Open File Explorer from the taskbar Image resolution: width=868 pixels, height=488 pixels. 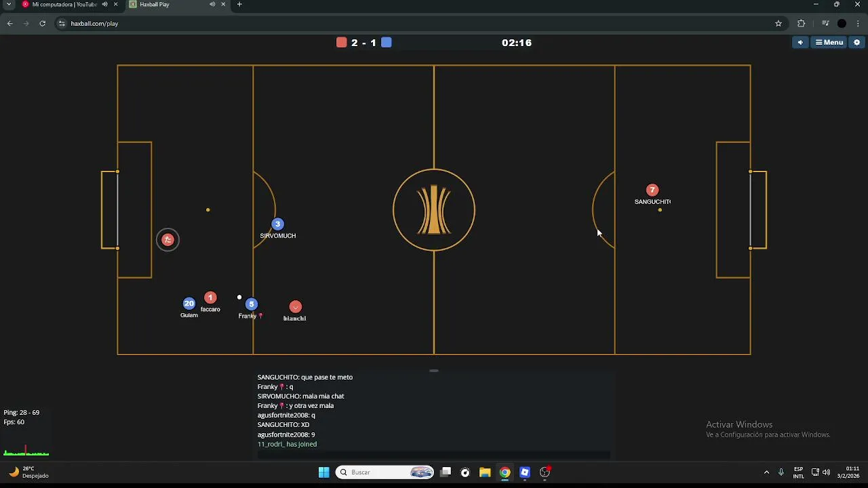(x=485, y=472)
